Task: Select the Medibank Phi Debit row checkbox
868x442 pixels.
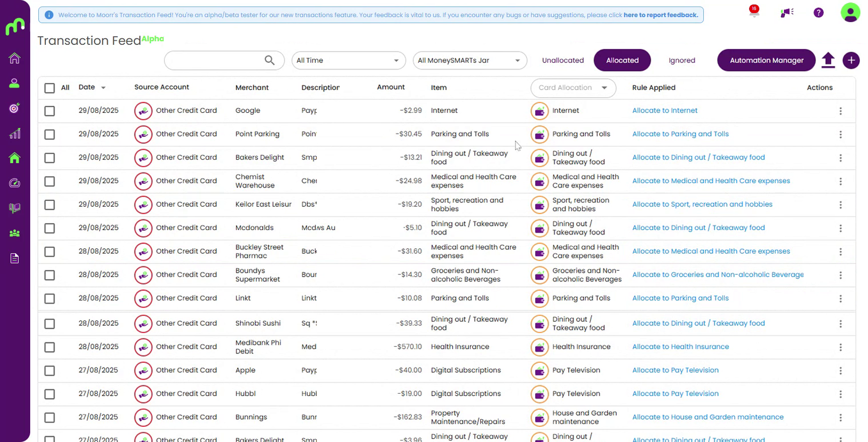Action: click(x=49, y=347)
